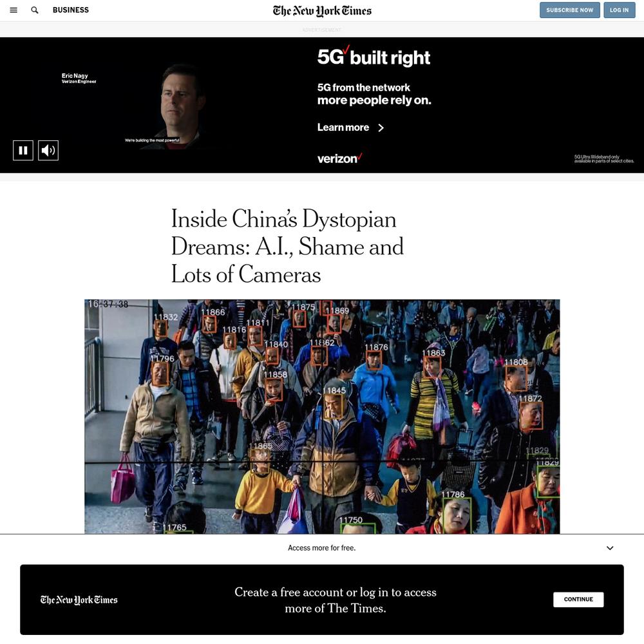
Task: Click the Log In button
Action: (620, 10)
